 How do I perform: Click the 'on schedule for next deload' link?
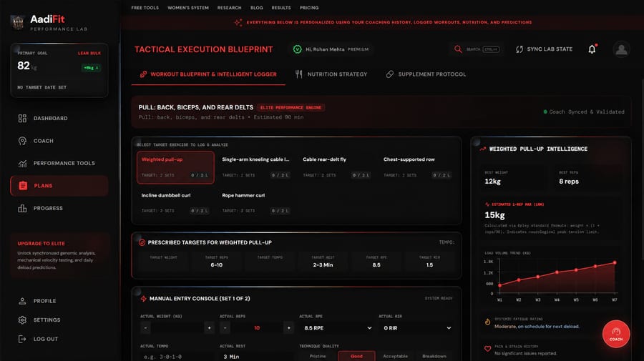548,327
